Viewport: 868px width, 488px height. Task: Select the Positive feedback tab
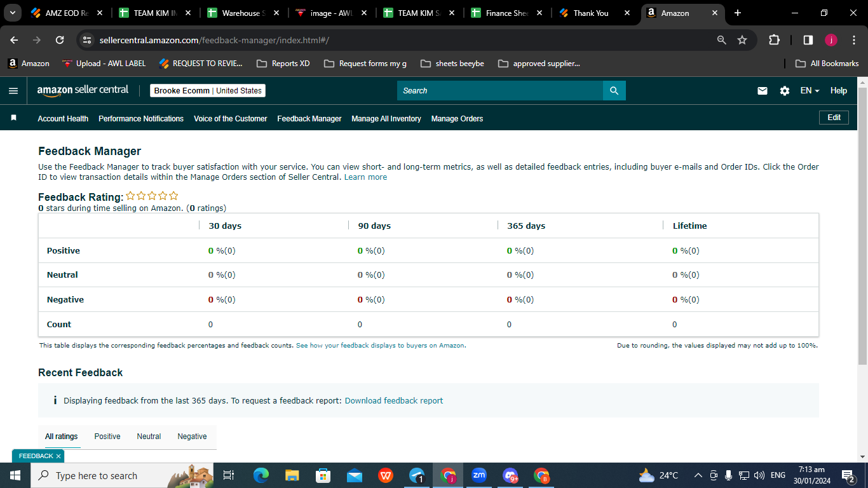click(107, 437)
